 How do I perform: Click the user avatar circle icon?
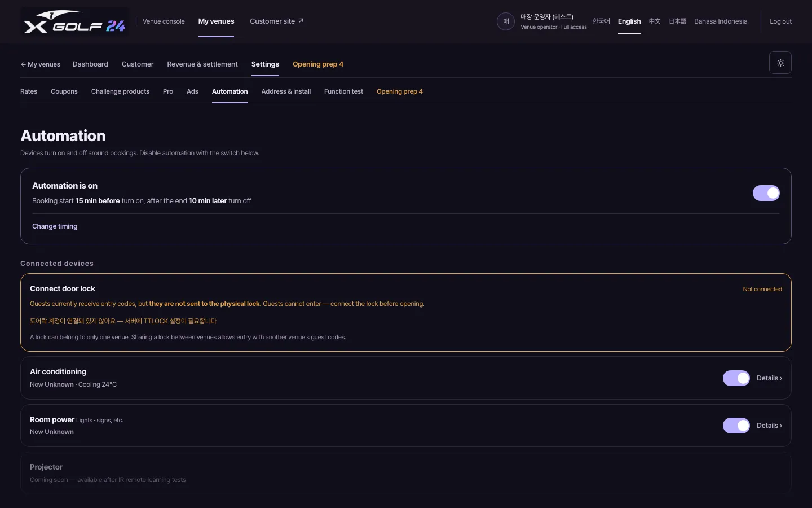tap(506, 21)
